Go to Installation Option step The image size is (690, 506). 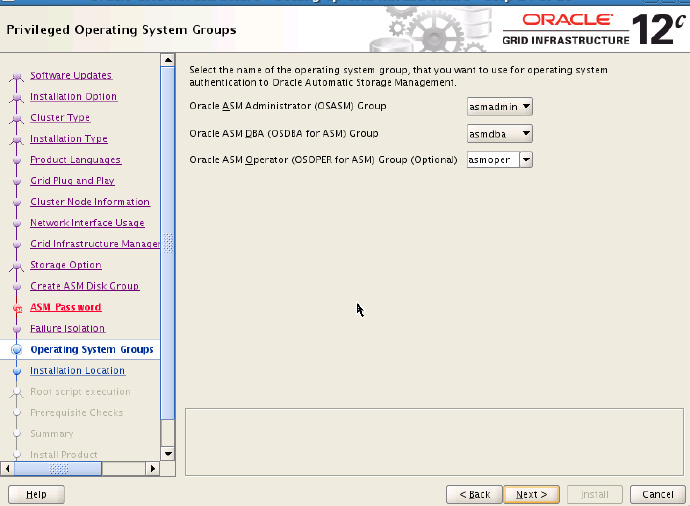click(x=73, y=96)
